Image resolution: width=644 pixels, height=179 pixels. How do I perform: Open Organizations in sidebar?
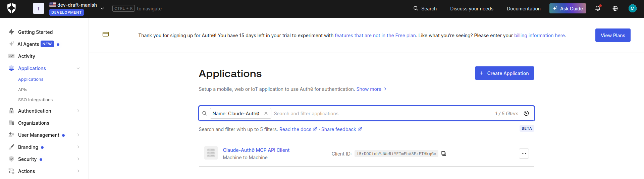click(x=34, y=123)
